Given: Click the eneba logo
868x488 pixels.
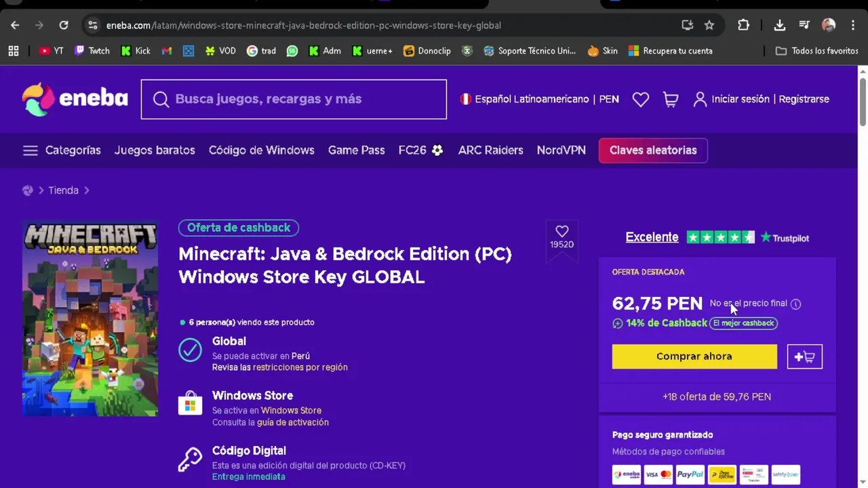Looking at the screenshot, I should tap(75, 99).
